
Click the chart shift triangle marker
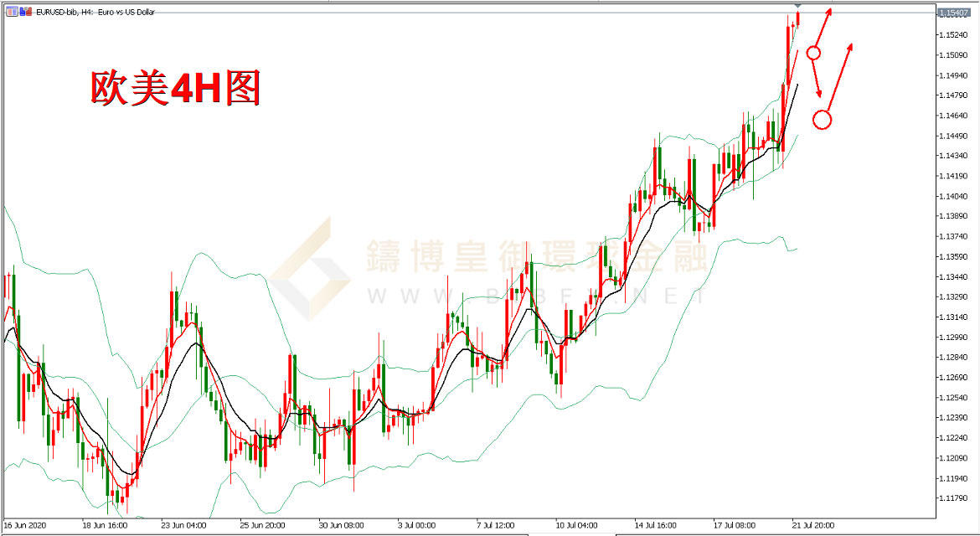(797, 7)
